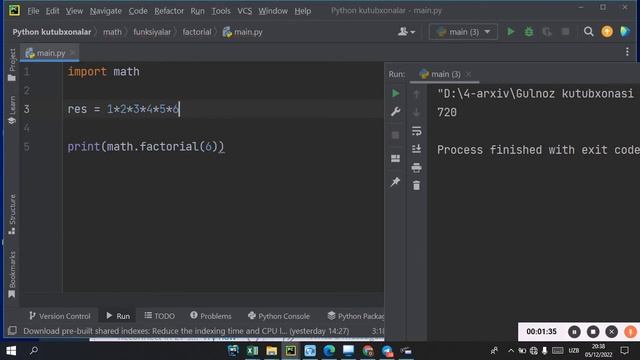
Task: Click the Stop square icon in Run panel
Action: (x=395, y=135)
